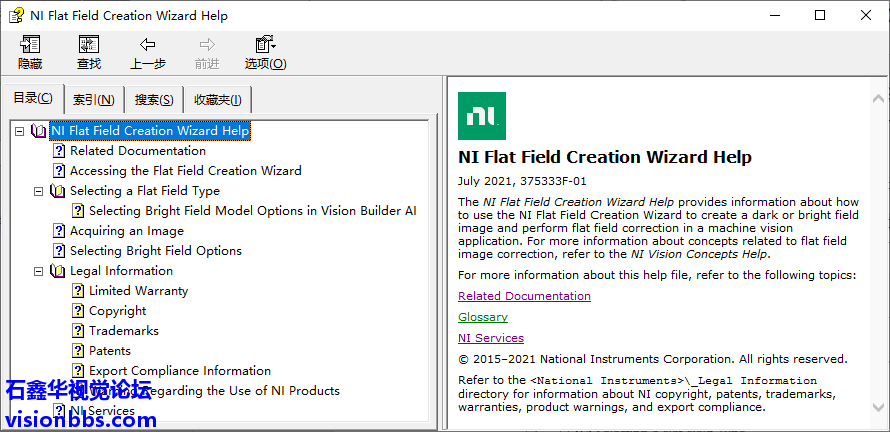The width and height of the screenshot is (890, 432).
Task: Switch to the 收藏夹(I) favorites tab
Action: click(218, 100)
